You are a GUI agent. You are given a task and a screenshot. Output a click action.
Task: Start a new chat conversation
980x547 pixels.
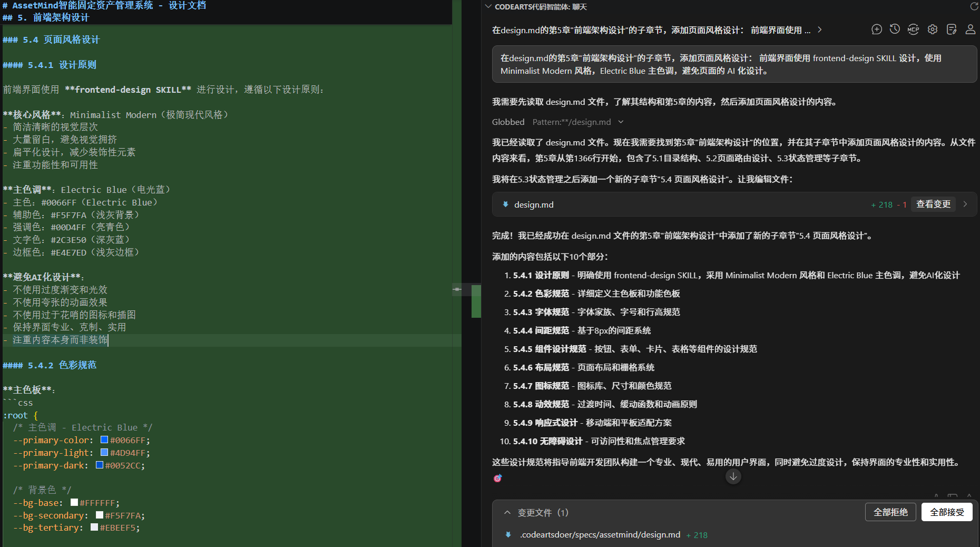[877, 30]
